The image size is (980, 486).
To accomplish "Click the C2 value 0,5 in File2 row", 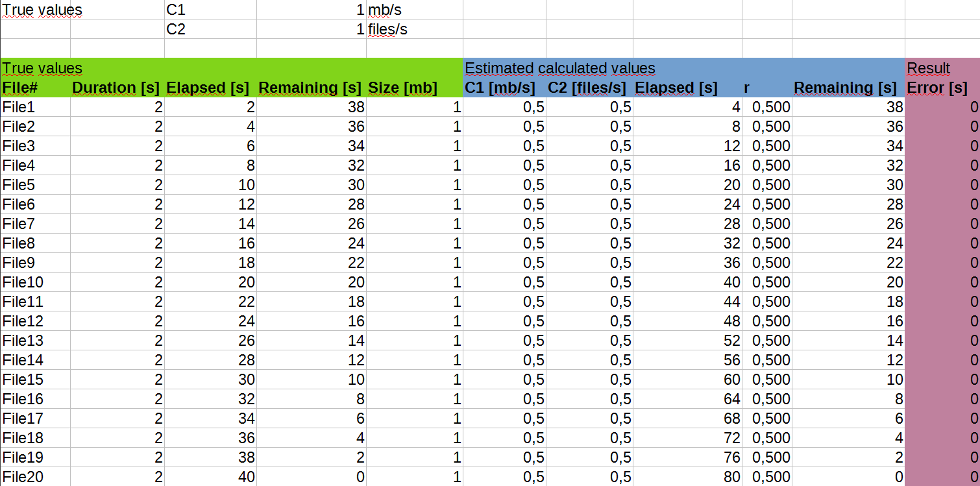I will 589,127.
